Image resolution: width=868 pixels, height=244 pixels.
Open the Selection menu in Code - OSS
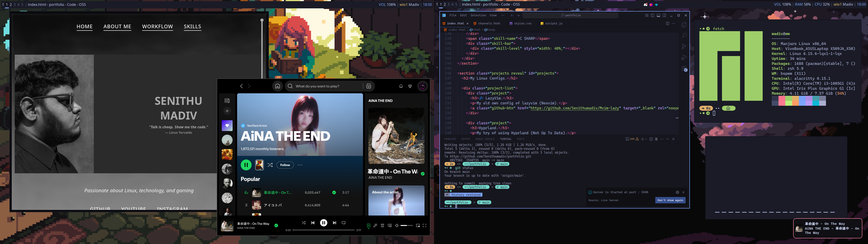click(478, 16)
